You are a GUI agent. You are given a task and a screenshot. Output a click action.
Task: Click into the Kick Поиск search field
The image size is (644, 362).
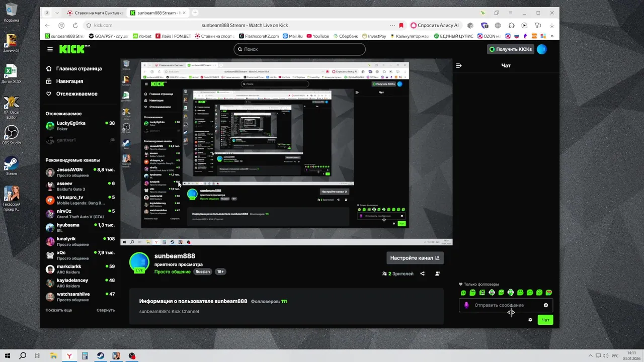click(x=300, y=49)
